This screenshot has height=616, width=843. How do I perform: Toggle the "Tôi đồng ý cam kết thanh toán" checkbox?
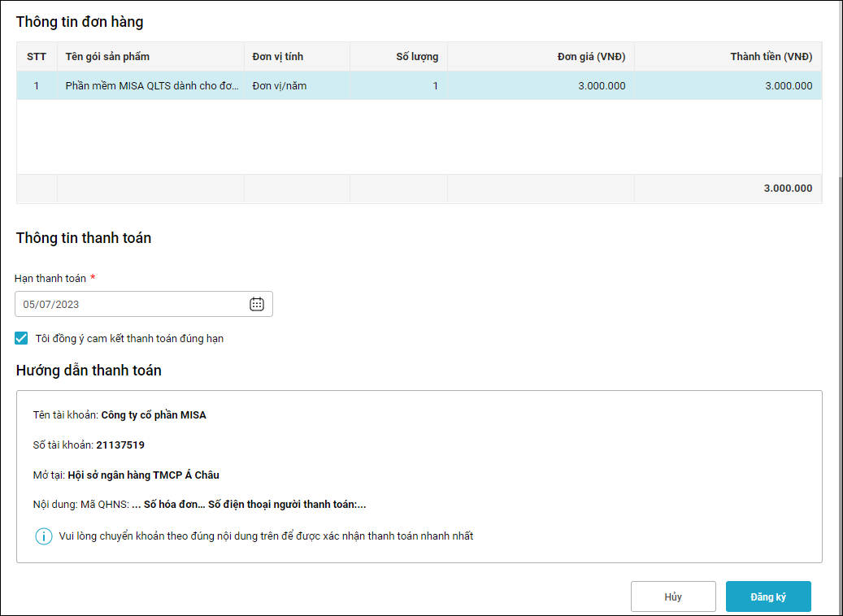tap(21, 338)
